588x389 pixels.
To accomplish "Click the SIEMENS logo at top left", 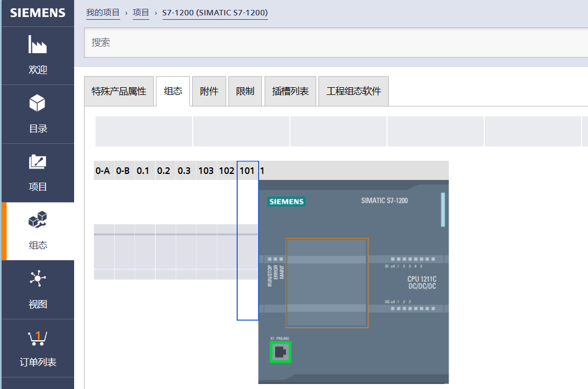I will pos(37,13).
